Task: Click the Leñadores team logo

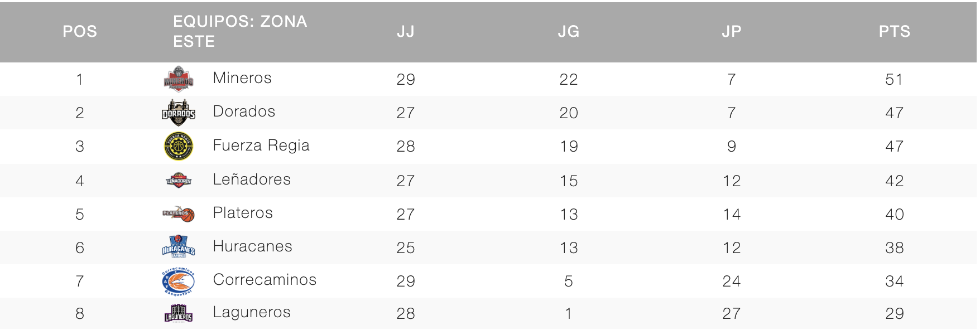Action: (x=179, y=180)
